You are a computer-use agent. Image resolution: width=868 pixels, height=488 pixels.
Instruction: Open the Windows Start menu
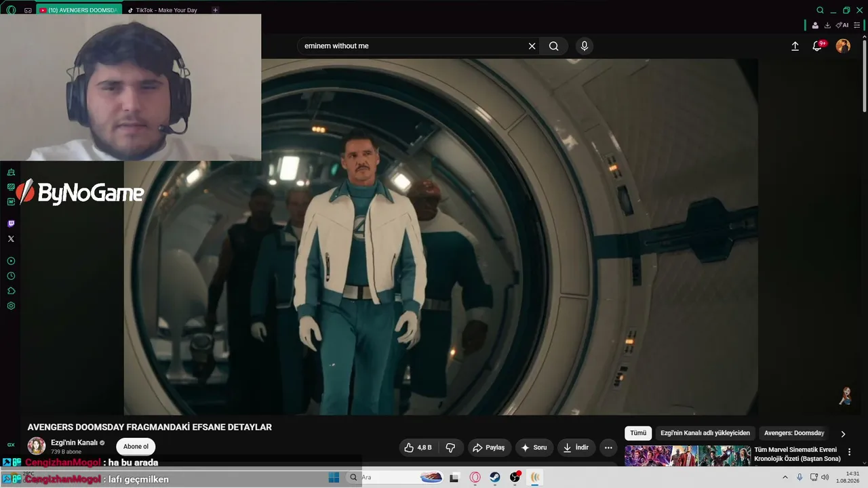[334, 477]
